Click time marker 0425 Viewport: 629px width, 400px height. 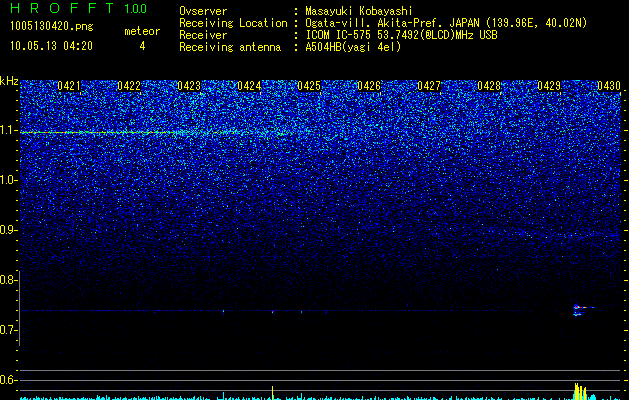pos(309,86)
